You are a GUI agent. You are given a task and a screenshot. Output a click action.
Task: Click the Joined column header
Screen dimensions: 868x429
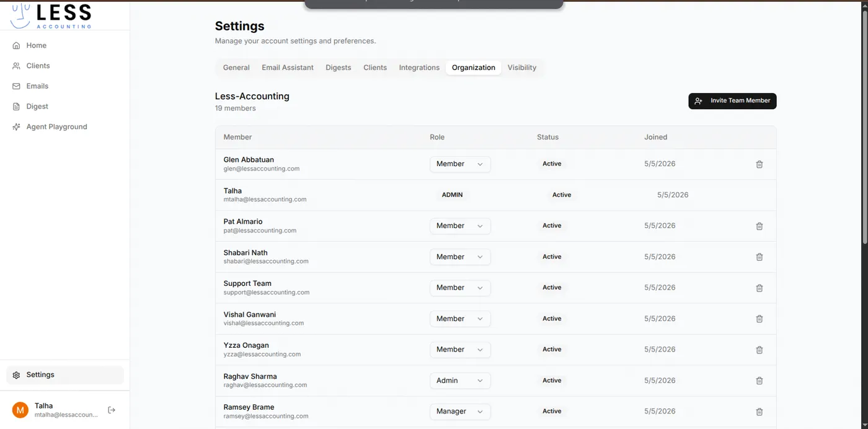(x=655, y=137)
